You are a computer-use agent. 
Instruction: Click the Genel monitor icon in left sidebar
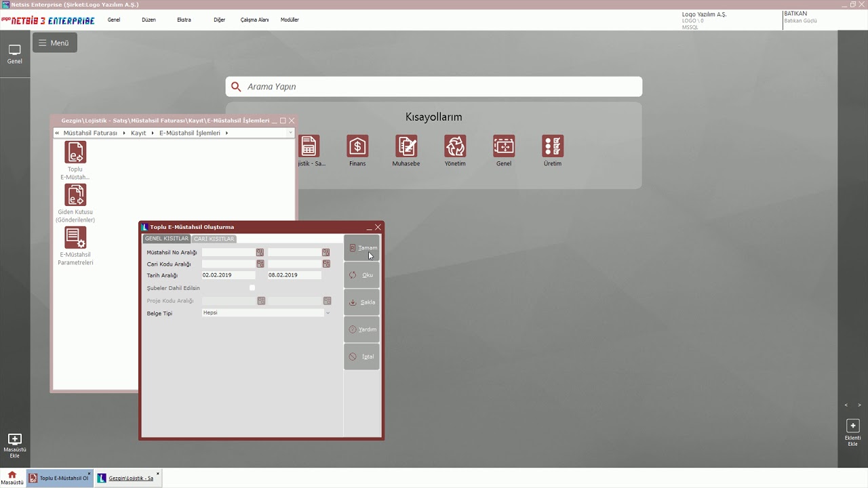(x=15, y=50)
